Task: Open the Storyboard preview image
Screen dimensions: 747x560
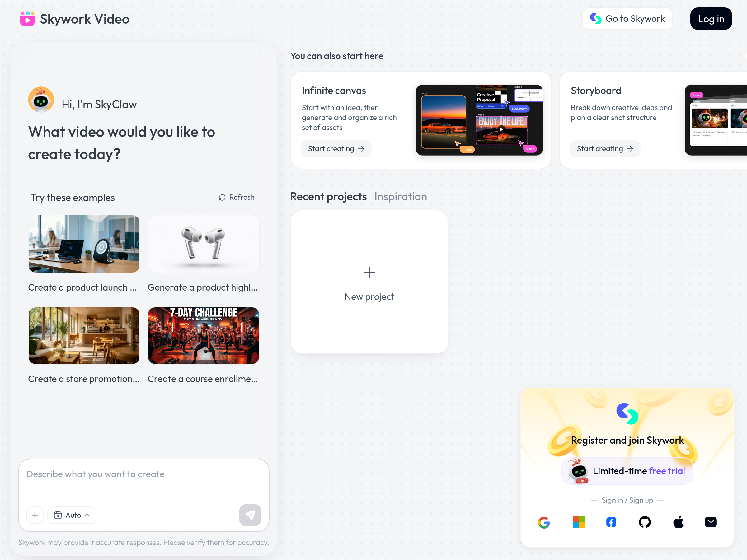Action: 716,120
